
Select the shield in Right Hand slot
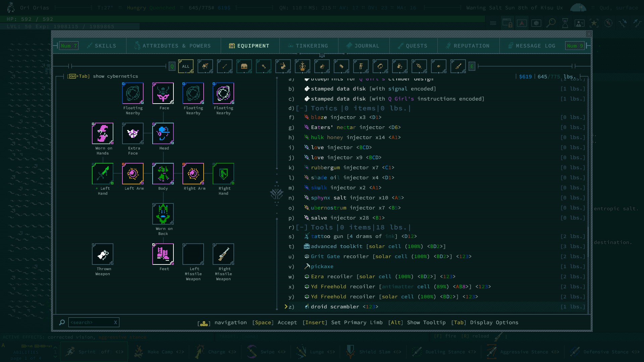coord(223,174)
